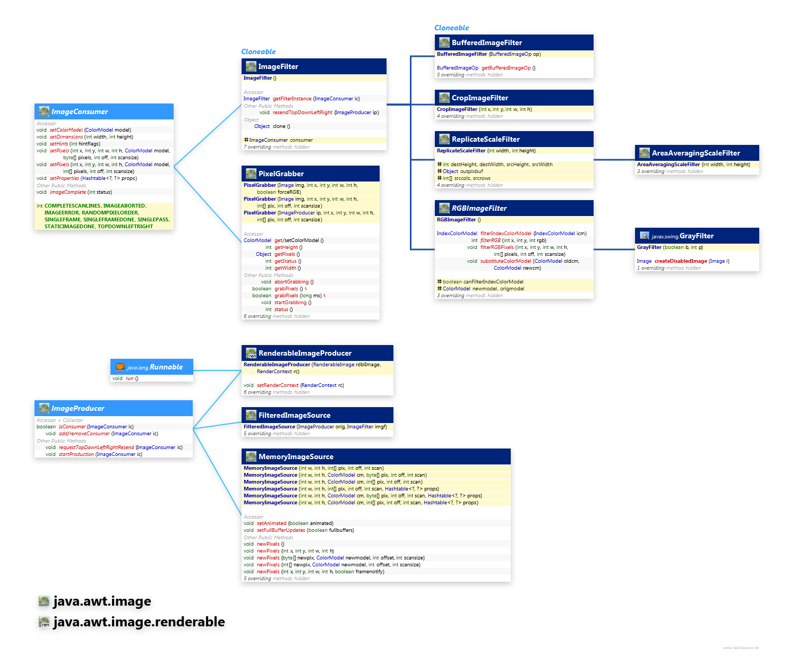
Task: Select filterIndexColorModel method in RGBImageFilter
Action: (x=506, y=233)
